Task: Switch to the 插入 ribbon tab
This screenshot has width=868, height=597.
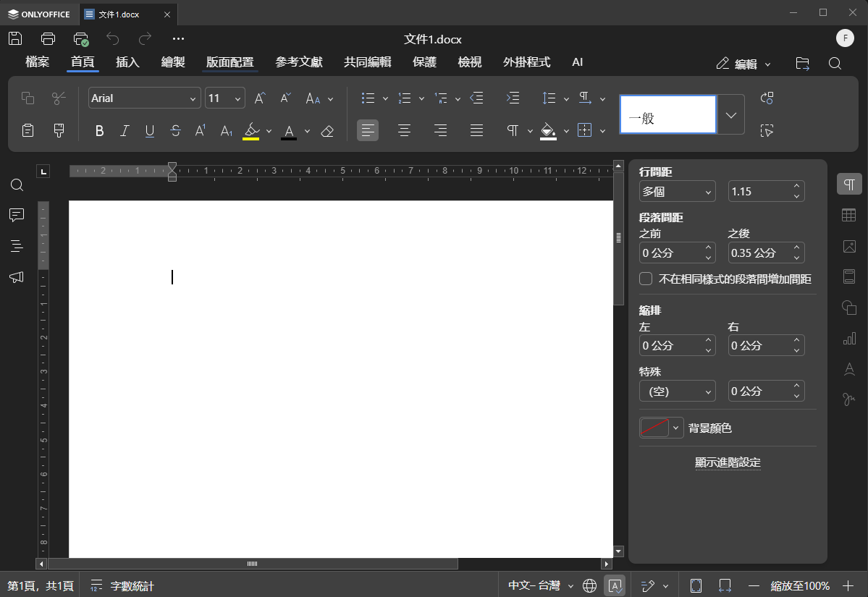Action: 127,62
